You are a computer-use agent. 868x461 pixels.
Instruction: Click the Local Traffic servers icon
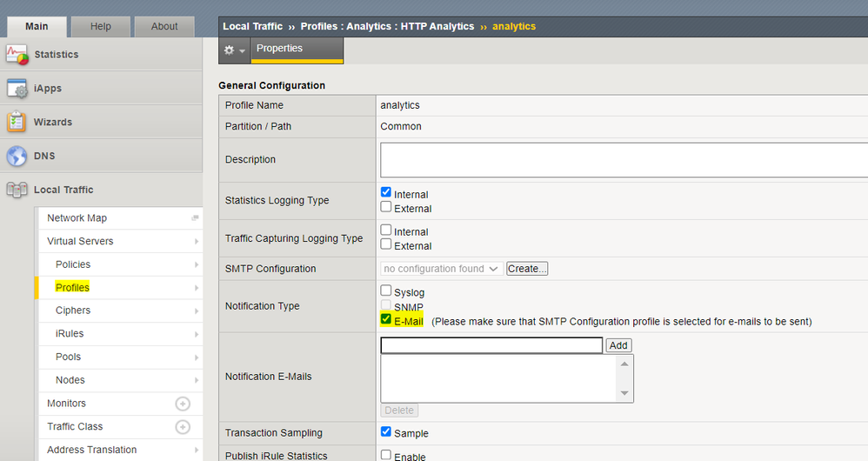tap(17, 190)
